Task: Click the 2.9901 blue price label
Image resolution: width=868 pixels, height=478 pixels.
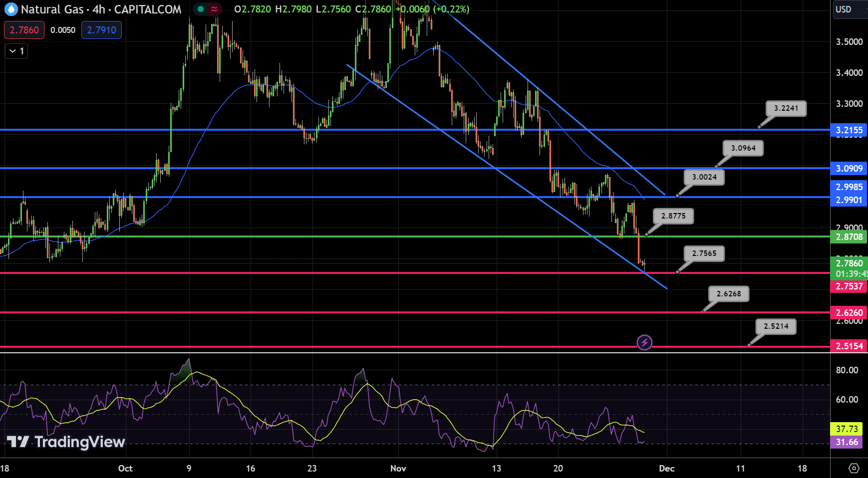Action: pos(849,200)
